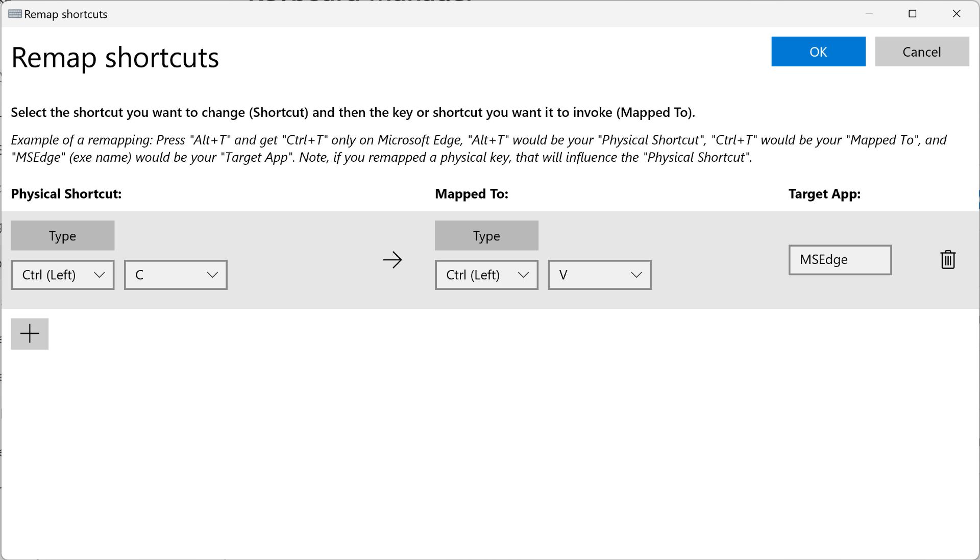Click the Remap shortcuts page heading

[115, 58]
